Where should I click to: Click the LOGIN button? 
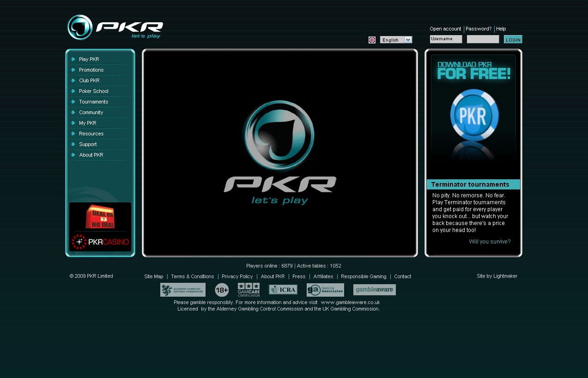[x=513, y=40]
